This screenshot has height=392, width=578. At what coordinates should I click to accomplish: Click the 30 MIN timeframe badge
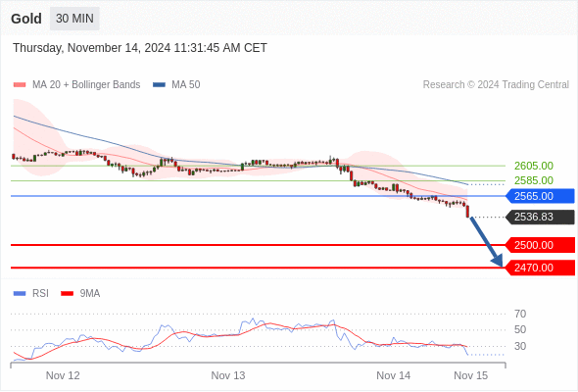(74, 19)
